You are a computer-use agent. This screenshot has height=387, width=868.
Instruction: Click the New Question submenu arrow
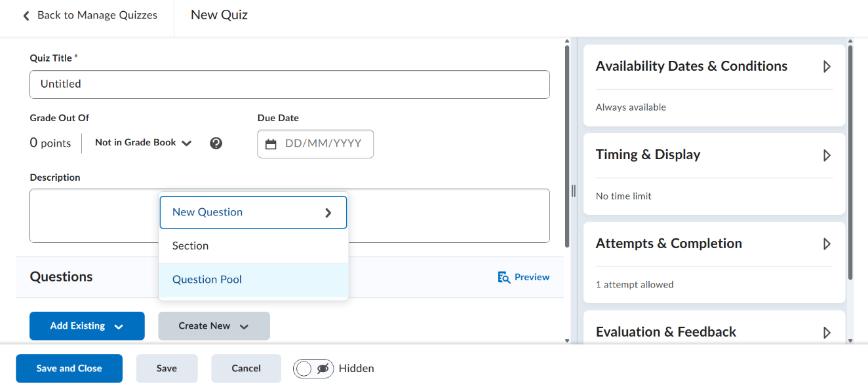click(328, 213)
